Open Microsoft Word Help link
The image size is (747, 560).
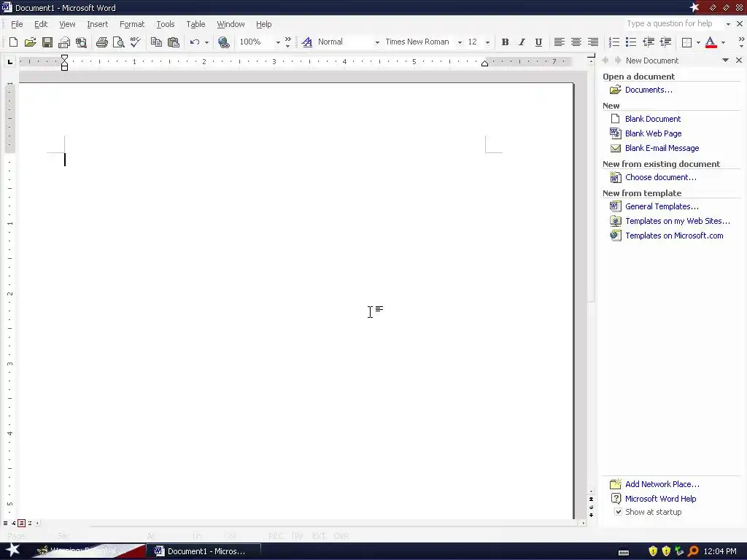point(660,499)
